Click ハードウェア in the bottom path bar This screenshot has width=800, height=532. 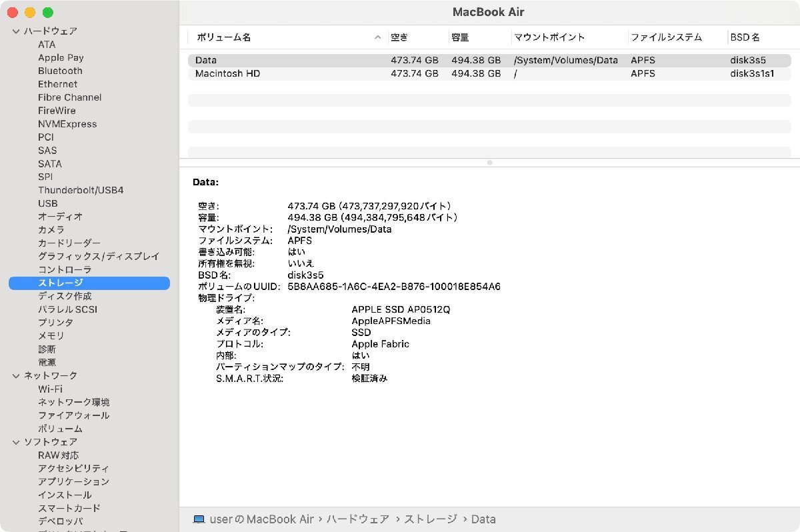[x=359, y=519]
